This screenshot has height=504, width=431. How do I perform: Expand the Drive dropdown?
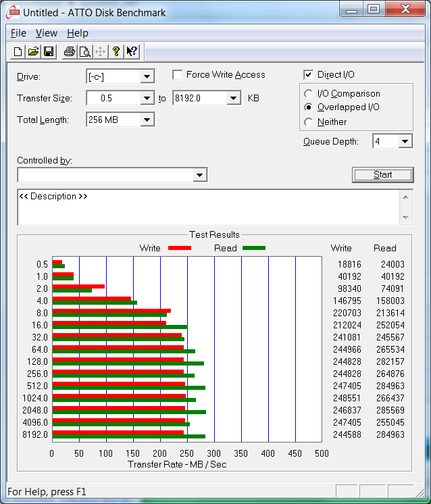click(147, 77)
